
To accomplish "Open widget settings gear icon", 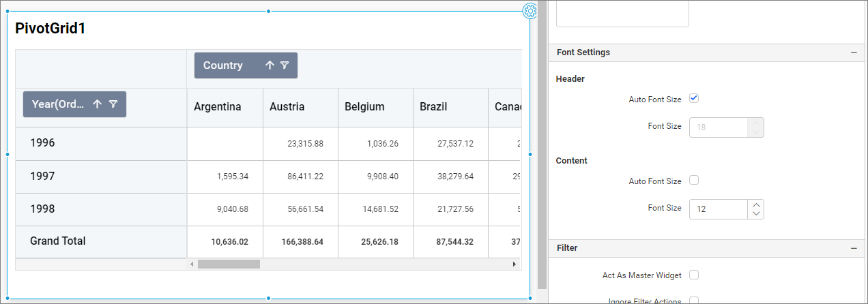I will [530, 10].
